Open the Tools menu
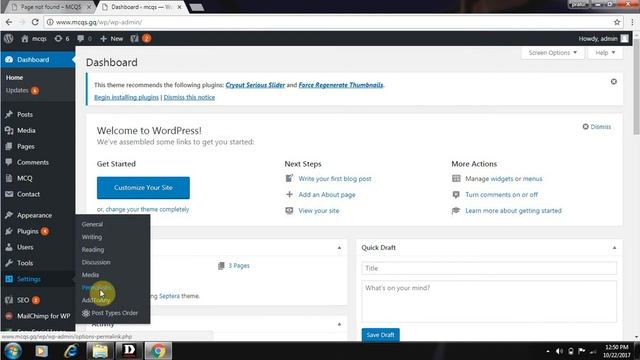This screenshot has height=360, width=640. coord(25,263)
